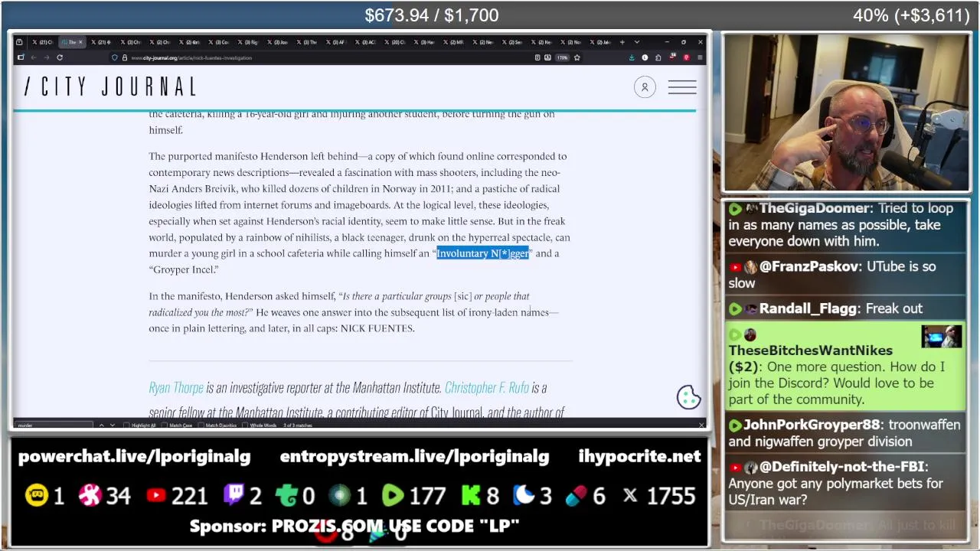Screen dimensions: 980x551
Task: Open the cookie preferences icon
Action: (688, 397)
